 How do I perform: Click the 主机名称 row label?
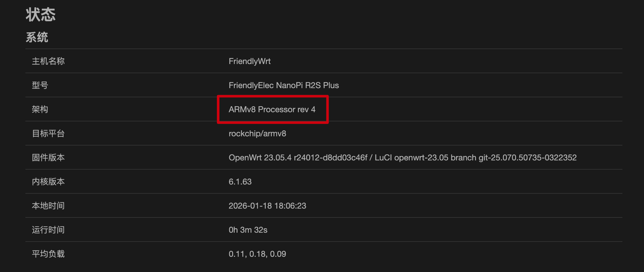click(48, 61)
